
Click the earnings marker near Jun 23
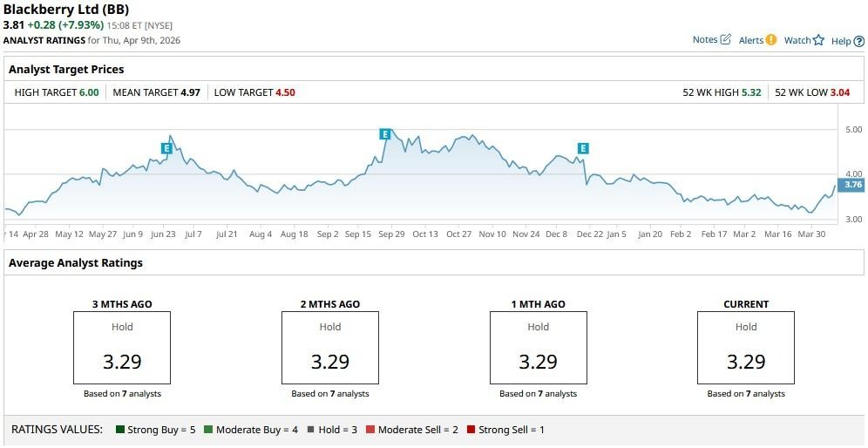click(x=166, y=148)
